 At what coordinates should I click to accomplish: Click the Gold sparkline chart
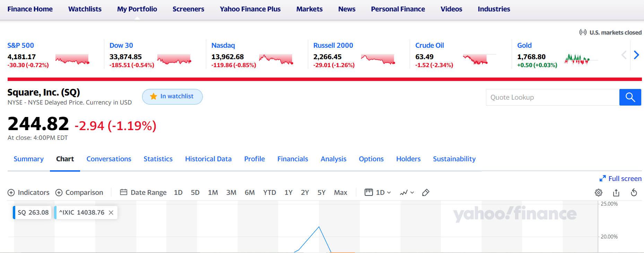click(x=581, y=59)
